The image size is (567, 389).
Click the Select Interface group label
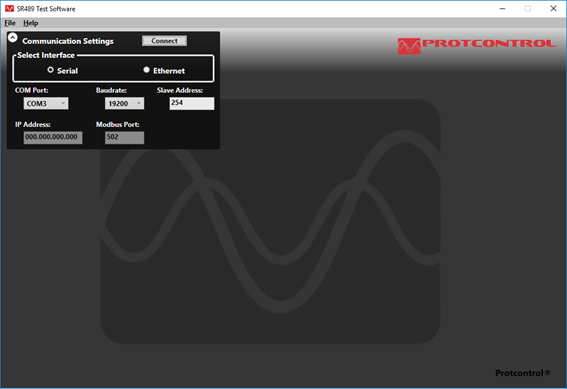pyautogui.click(x=46, y=55)
